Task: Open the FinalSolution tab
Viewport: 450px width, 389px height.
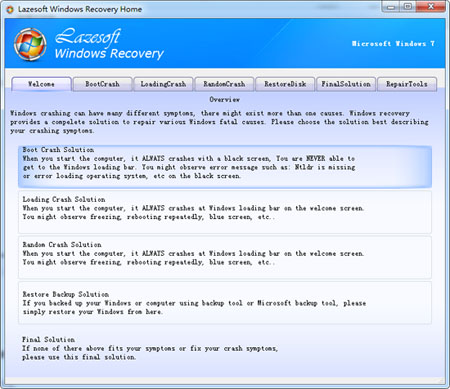Action: [x=346, y=84]
